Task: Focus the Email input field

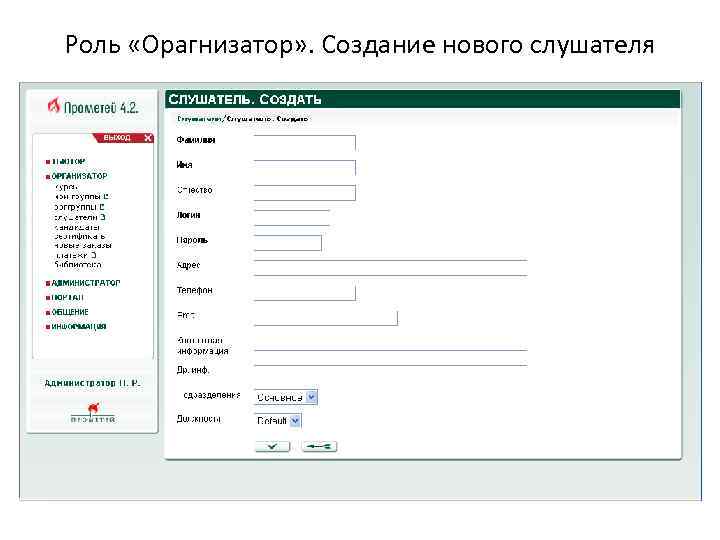Action: coord(326,318)
